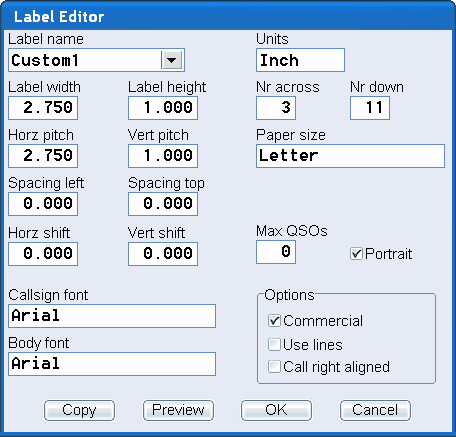
Task: Toggle the Portrait checkbox
Action: coord(356,254)
